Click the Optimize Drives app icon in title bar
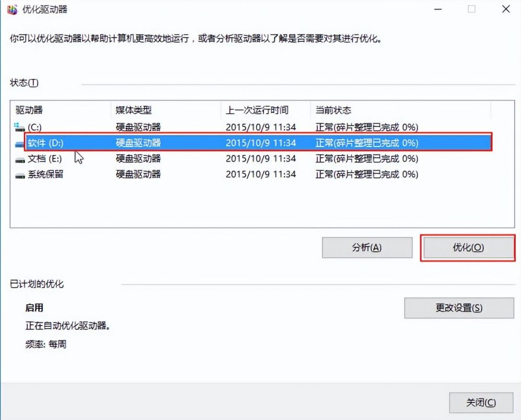The height and width of the screenshot is (420, 521). click(11, 9)
